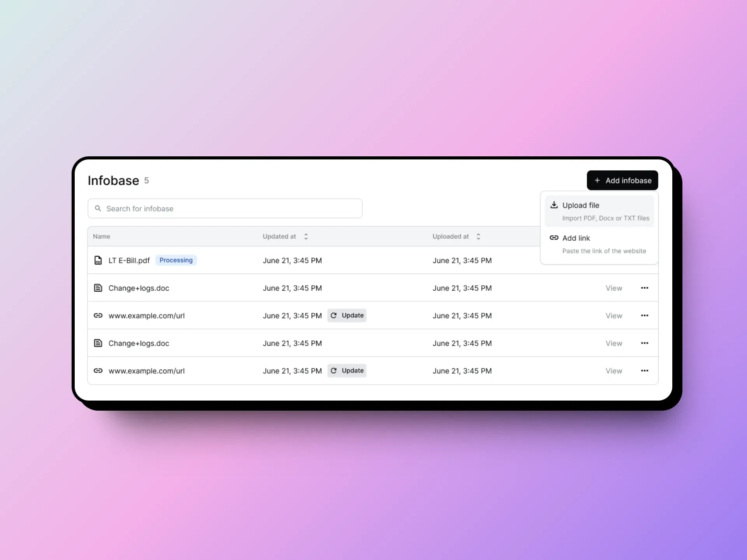Select Upload file from the dropdown menu

(x=599, y=211)
